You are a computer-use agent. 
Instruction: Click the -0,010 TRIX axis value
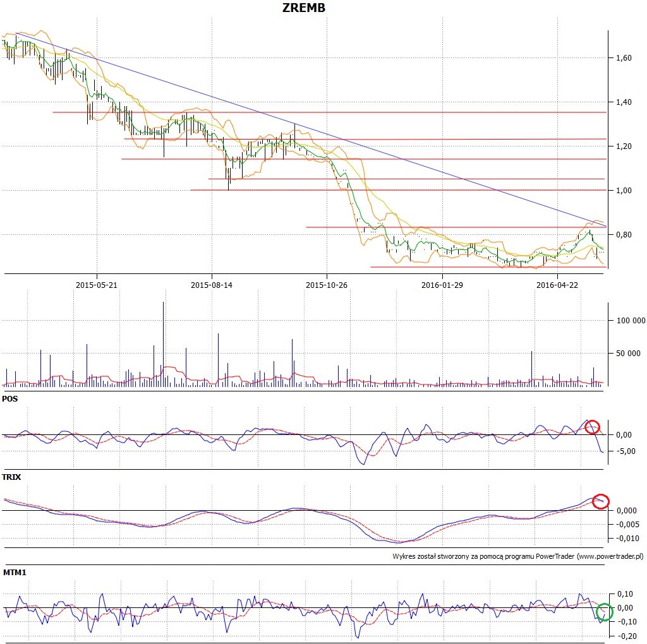click(x=627, y=539)
